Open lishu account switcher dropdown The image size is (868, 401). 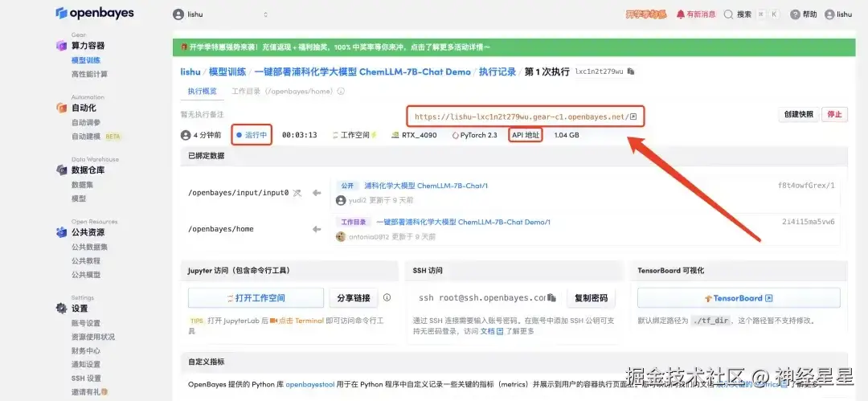click(220, 14)
